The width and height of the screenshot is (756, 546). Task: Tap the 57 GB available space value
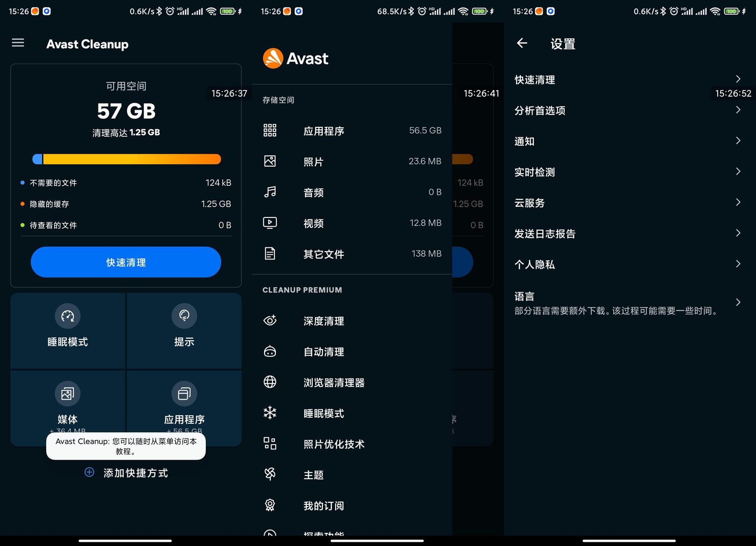(x=126, y=111)
